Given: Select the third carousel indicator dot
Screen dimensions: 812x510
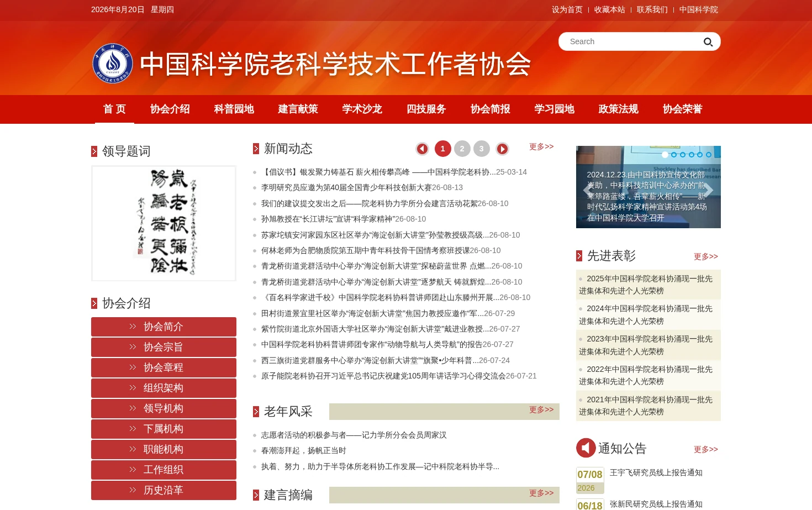Looking at the screenshot, I should point(683,155).
